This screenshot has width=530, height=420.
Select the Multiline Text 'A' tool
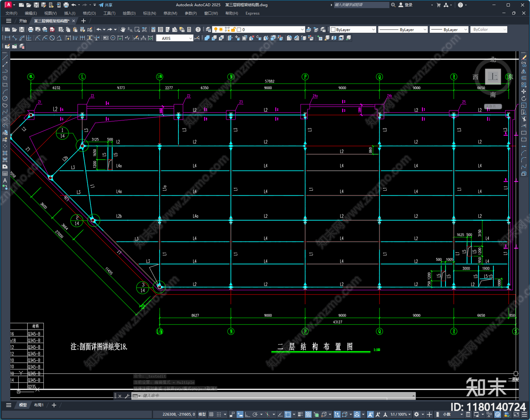point(5,181)
